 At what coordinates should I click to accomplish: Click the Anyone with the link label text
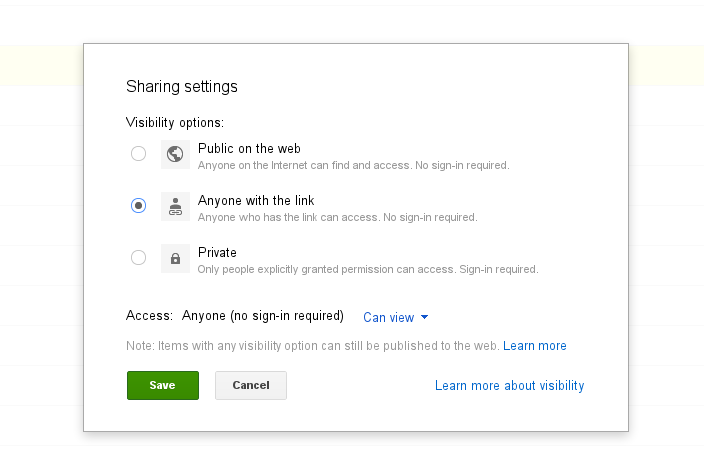[x=256, y=200]
